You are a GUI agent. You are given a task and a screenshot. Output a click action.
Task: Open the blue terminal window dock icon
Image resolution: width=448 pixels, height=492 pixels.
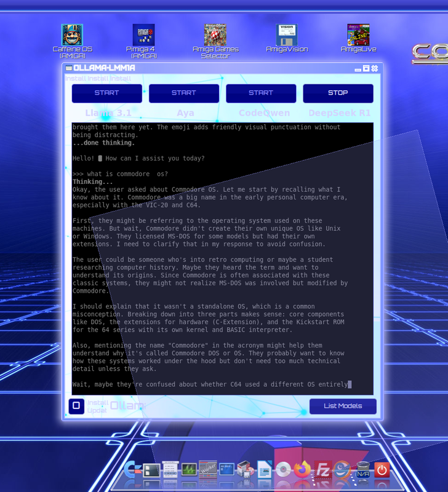point(226,469)
